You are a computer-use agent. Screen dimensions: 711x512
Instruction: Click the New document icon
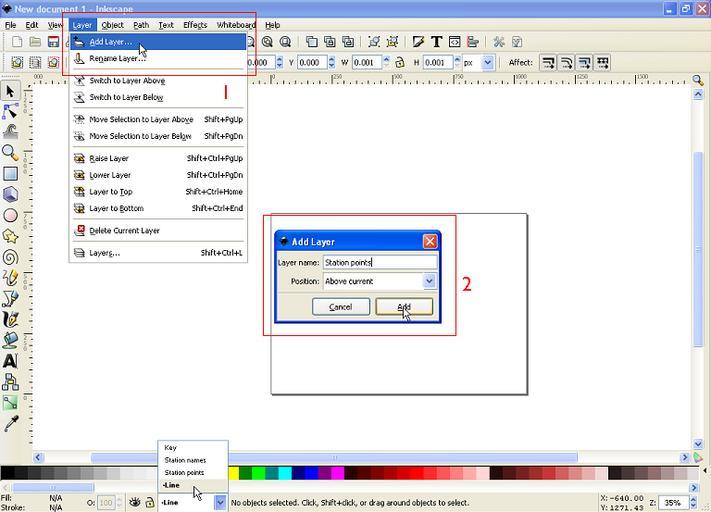coord(17,42)
